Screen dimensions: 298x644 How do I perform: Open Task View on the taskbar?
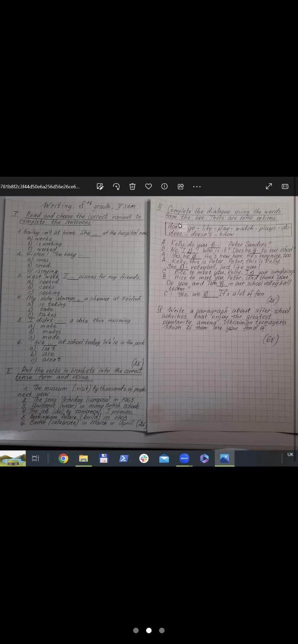(x=35, y=459)
